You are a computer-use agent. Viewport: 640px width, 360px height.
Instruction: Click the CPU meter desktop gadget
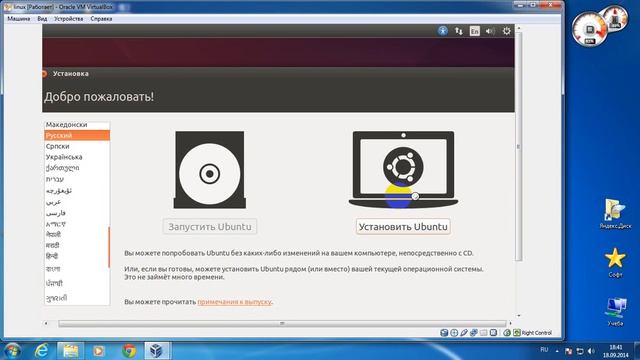(590, 30)
